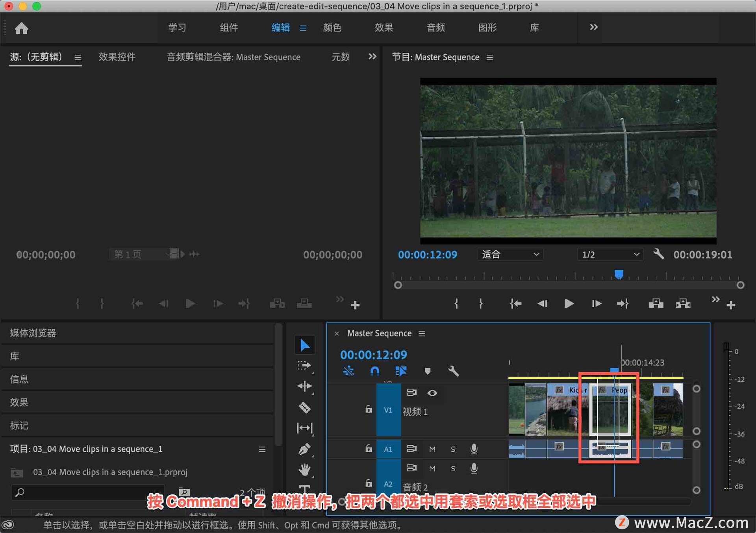Image resolution: width=756 pixels, height=533 pixels.
Task: Step back one frame in program monitor
Action: click(x=542, y=304)
